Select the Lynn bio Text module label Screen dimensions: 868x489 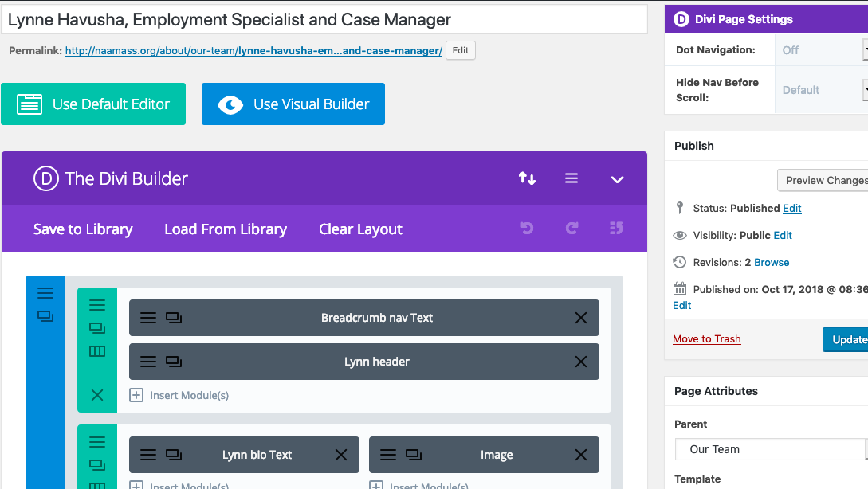tap(257, 455)
